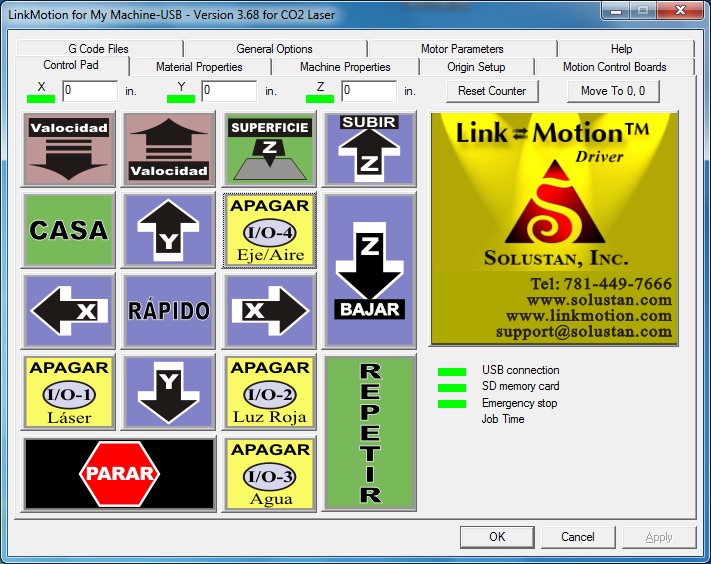711x564 pixels.
Task: Toggle I/O-2 Luz Roja output
Action: 269,391
